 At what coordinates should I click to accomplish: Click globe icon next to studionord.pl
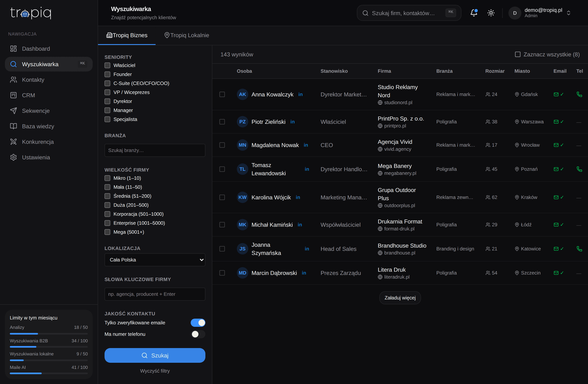click(x=380, y=103)
